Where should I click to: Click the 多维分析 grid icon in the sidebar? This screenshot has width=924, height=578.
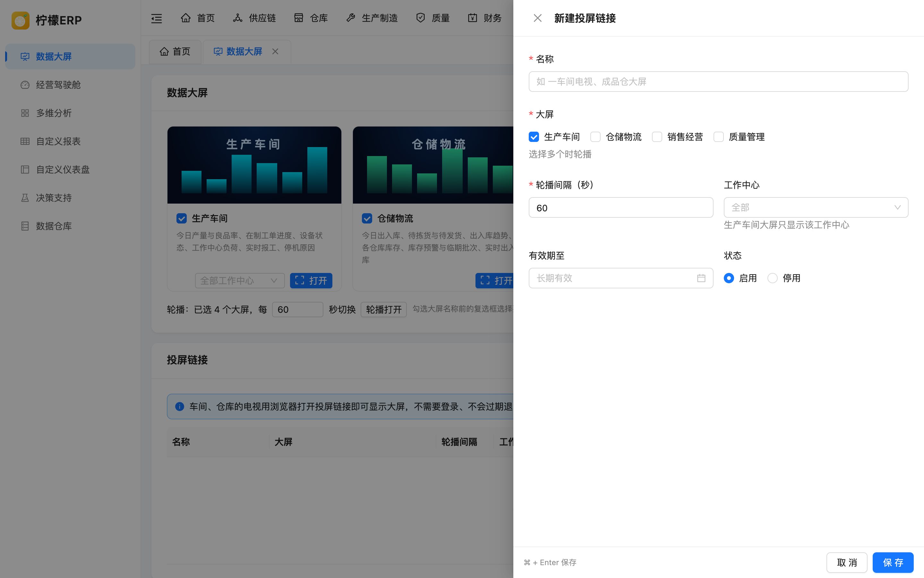[25, 113]
